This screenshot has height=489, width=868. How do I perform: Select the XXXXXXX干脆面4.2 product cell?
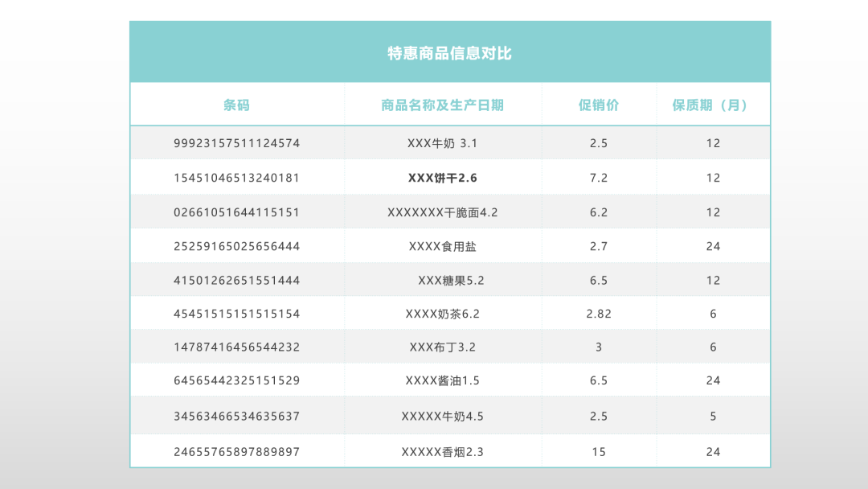pos(442,212)
